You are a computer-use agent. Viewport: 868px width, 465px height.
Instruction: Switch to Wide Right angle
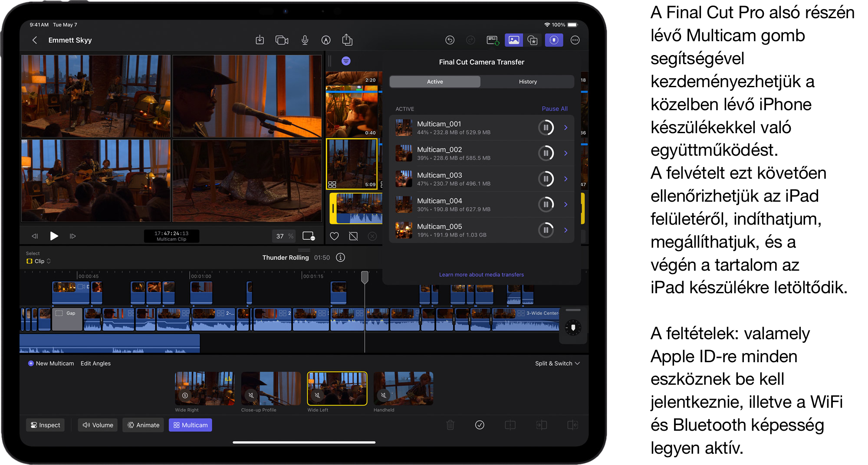click(204, 389)
